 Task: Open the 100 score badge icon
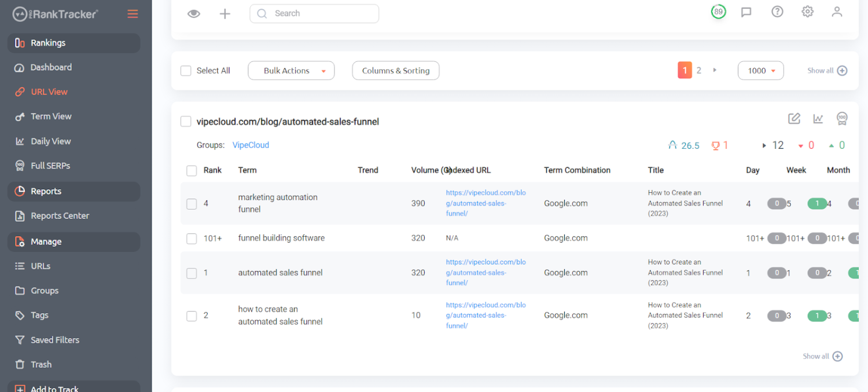click(x=842, y=118)
